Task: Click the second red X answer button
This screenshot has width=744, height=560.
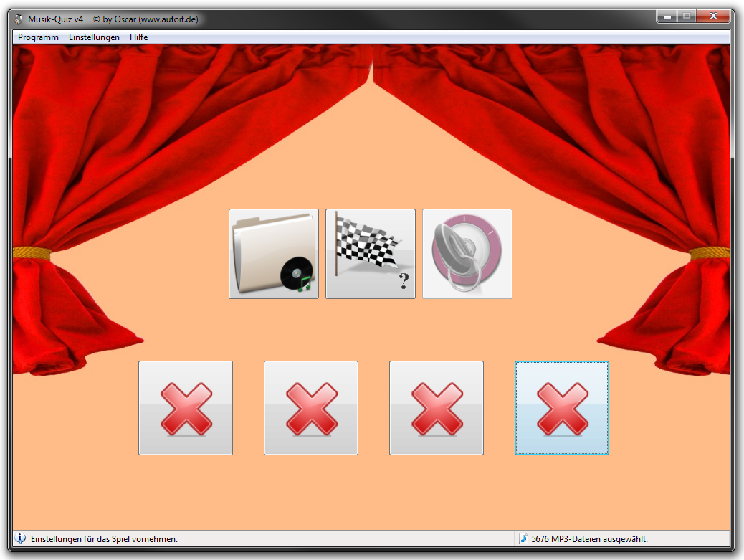Action: point(311,408)
